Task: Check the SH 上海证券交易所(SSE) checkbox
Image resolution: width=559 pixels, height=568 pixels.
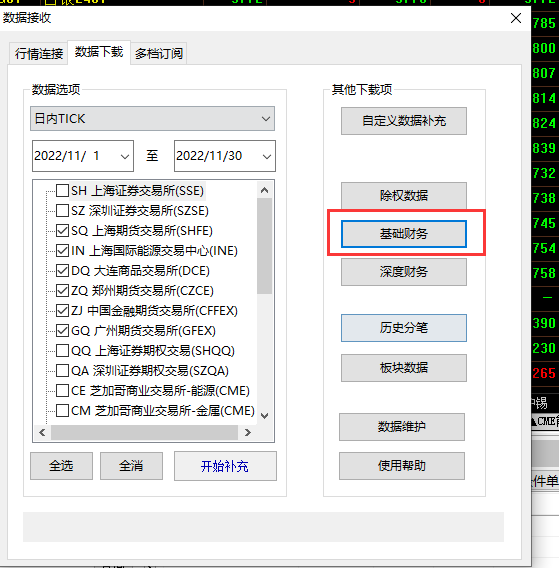Action: 62,191
